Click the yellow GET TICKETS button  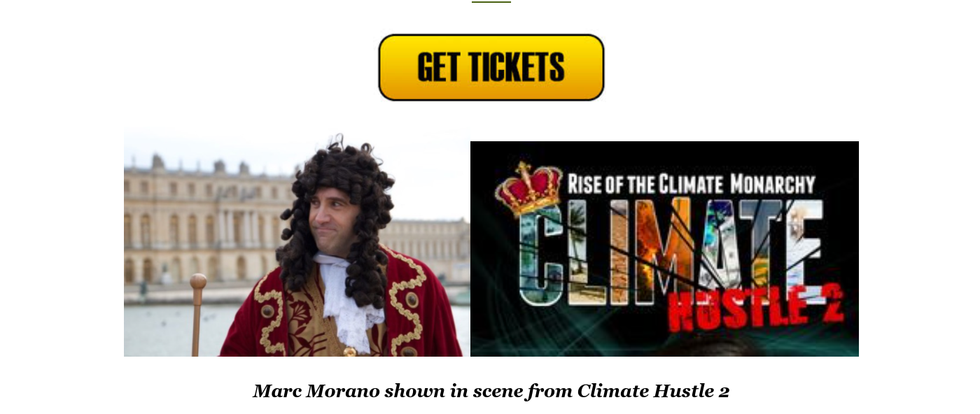(491, 67)
